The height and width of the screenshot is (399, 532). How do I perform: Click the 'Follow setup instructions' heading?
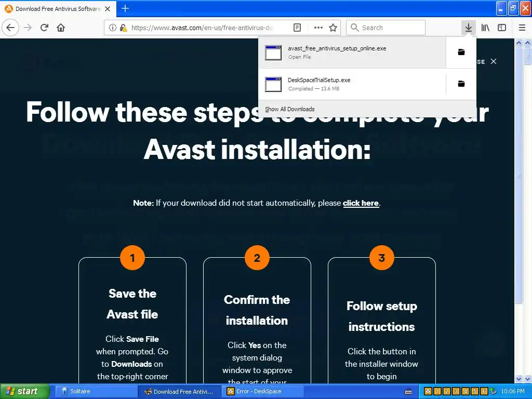point(382,316)
